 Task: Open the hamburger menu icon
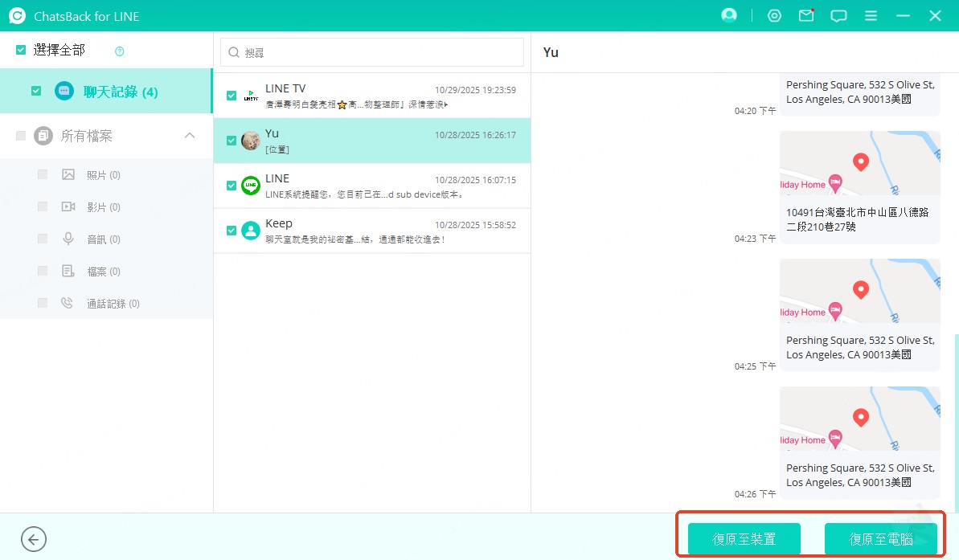tap(871, 16)
